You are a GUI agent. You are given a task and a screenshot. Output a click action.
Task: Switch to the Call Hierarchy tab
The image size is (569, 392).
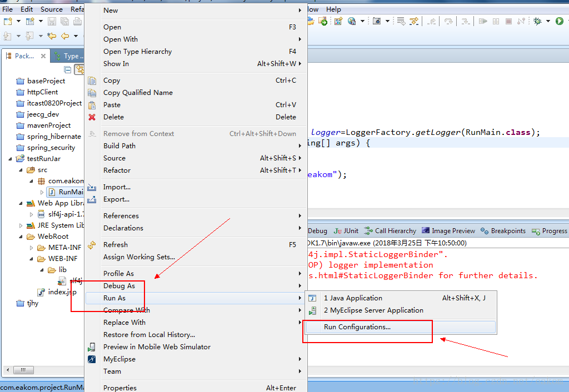click(x=391, y=231)
